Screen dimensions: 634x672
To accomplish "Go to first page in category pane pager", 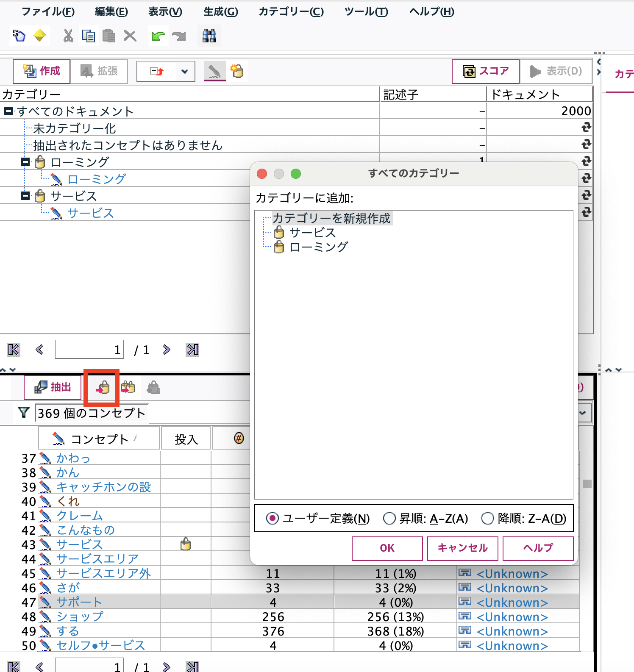I will [x=14, y=350].
